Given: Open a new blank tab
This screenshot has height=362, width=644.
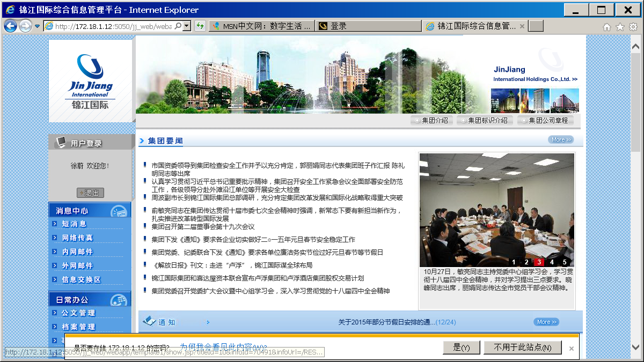Looking at the screenshot, I should tap(536, 26).
